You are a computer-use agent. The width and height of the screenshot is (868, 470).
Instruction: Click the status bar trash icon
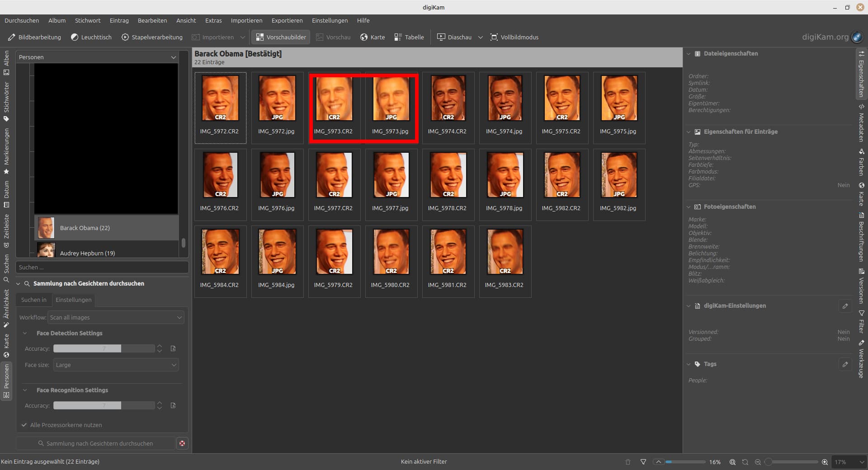pyautogui.click(x=627, y=462)
